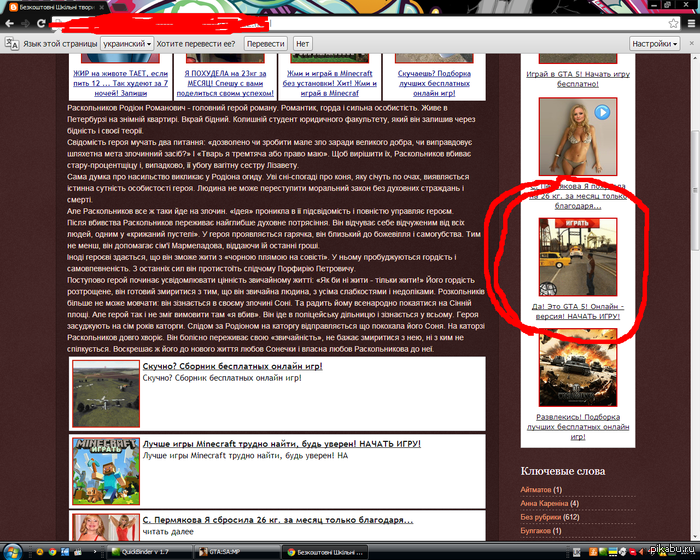This screenshot has width=700, height=560.
Task: Open the Без рубрики keyword tag
Action: [541, 517]
